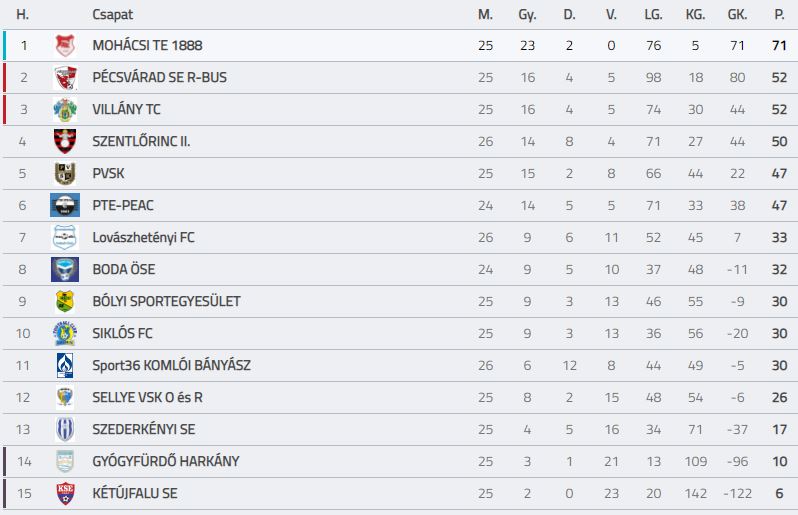Click the KÉTÚJFALU SE shield logo
The width and height of the screenshot is (798, 515).
(x=65, y=493)
